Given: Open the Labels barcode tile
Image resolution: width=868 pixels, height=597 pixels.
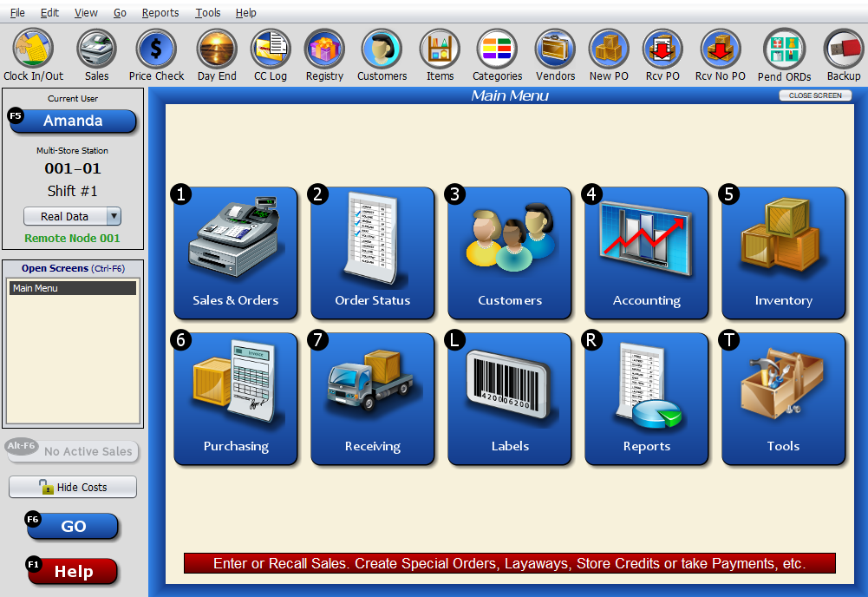Looking at the screenshot, I should coord(509,399).
